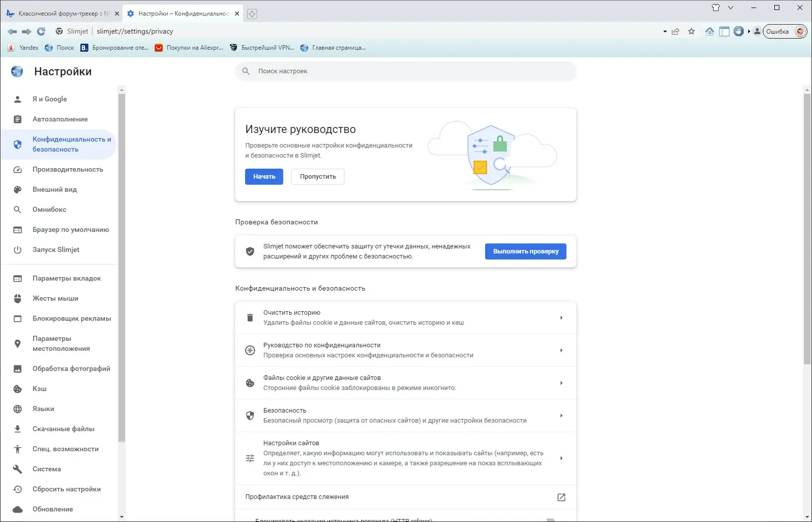The image size is (812, 522).
Task: Open Производительность in the sidebar
Action: pyautogui.click(x=59, y=169)
